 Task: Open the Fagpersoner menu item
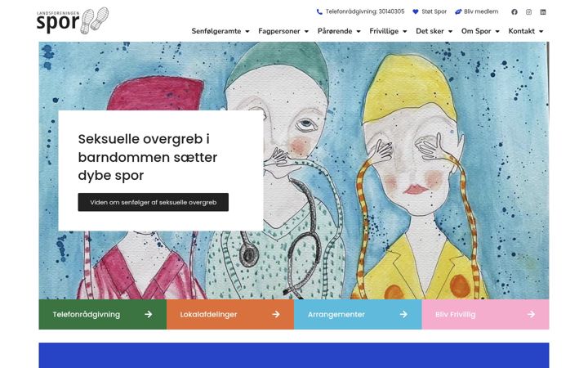279,31
